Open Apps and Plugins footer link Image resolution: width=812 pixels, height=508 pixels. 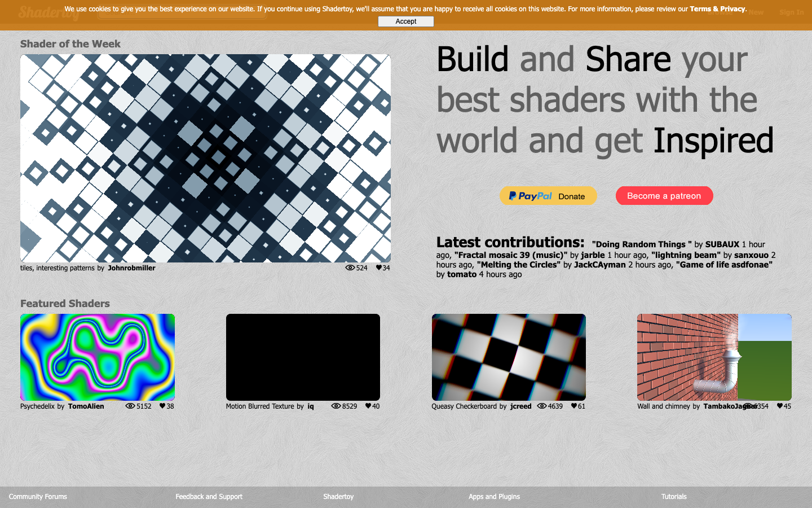click(494, 497)
